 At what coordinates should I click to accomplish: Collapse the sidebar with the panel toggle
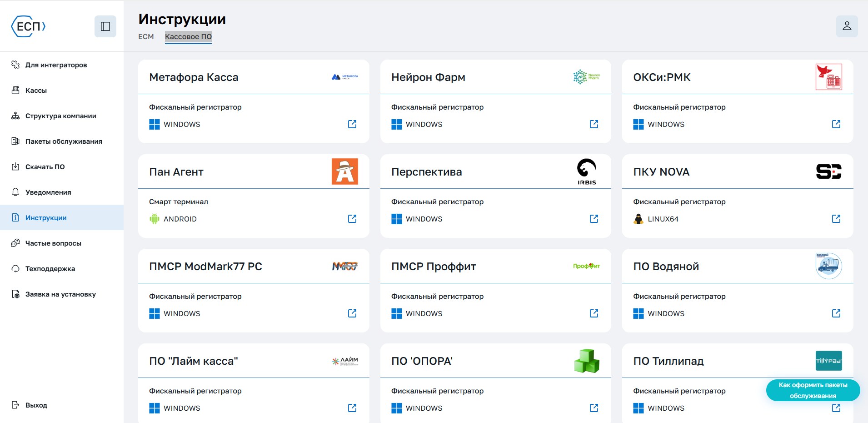[x=105, y=26]
